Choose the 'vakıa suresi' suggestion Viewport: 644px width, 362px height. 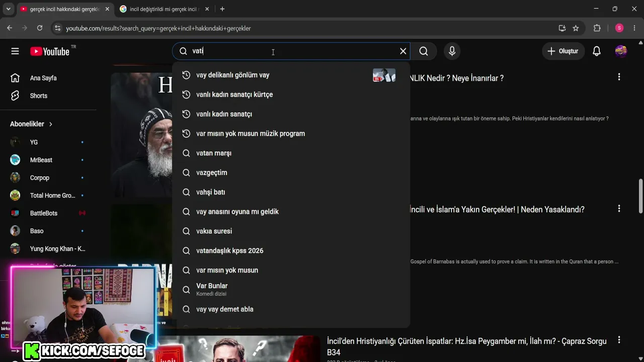[x=291, y=231]
